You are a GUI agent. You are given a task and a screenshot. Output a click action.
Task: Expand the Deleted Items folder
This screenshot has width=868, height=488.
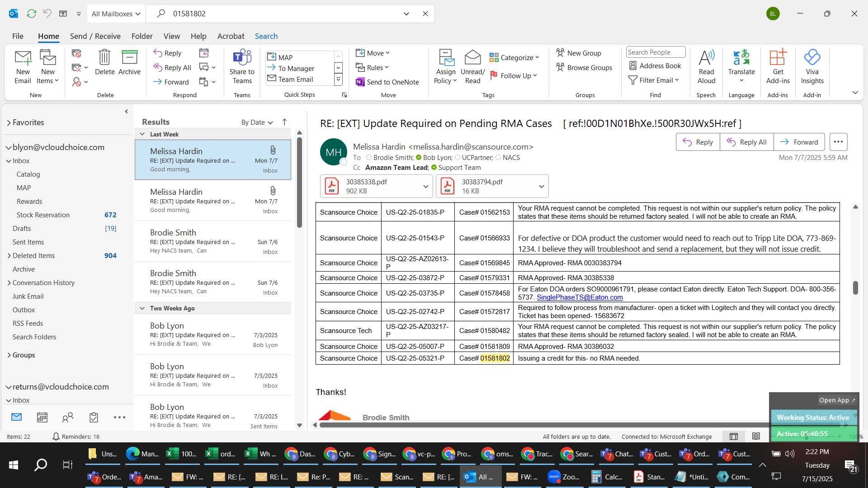click(x=9, y=256)
